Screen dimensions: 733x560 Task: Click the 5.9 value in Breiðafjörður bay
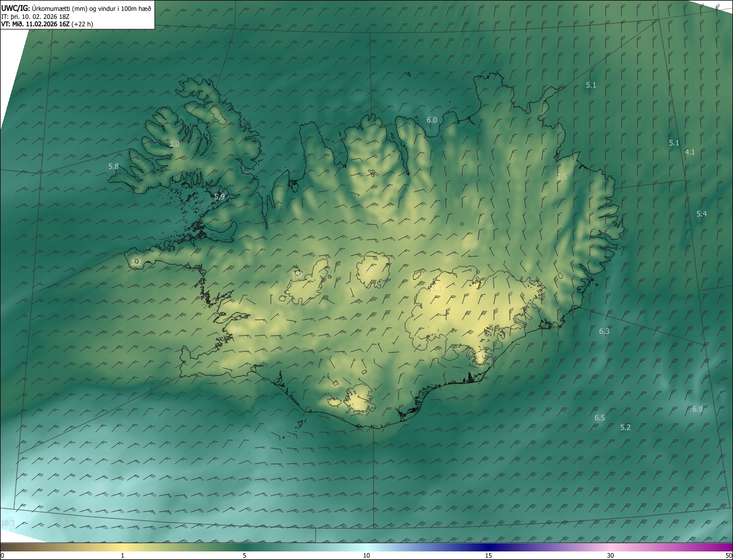tap(219, 196)
